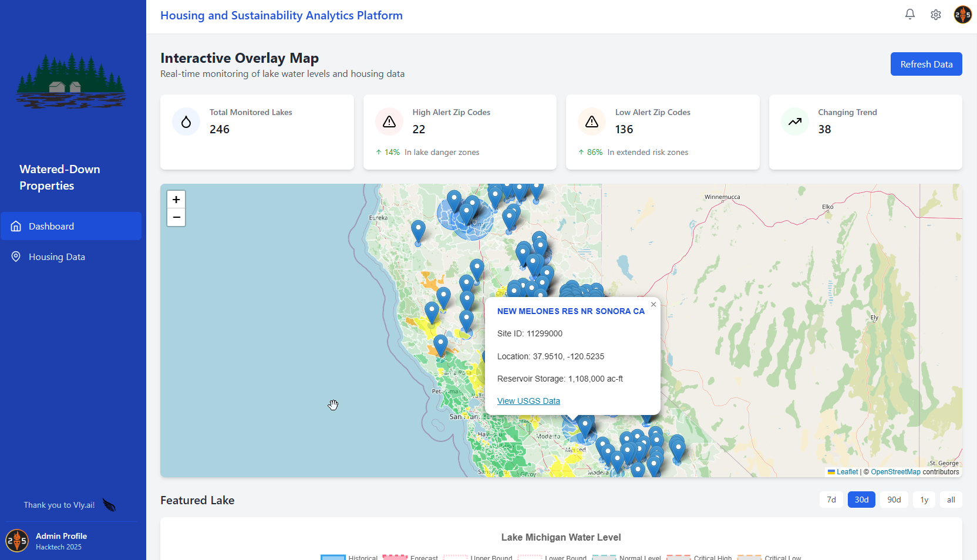Click the forest cabin logo in sidebar
Viewport: 977px width, 560px height.
click(x=70, y=80)
